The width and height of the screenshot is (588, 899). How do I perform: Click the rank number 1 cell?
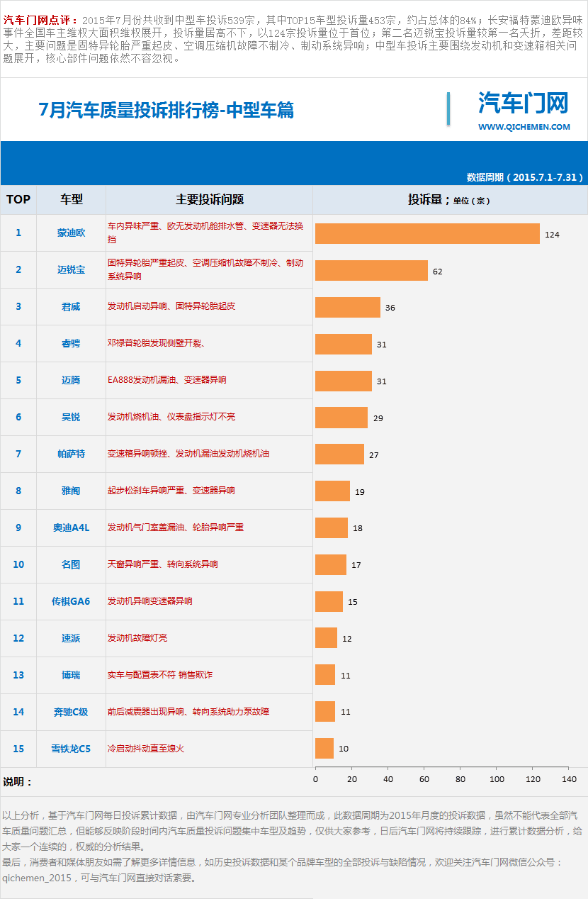click(x=18, y=233)
